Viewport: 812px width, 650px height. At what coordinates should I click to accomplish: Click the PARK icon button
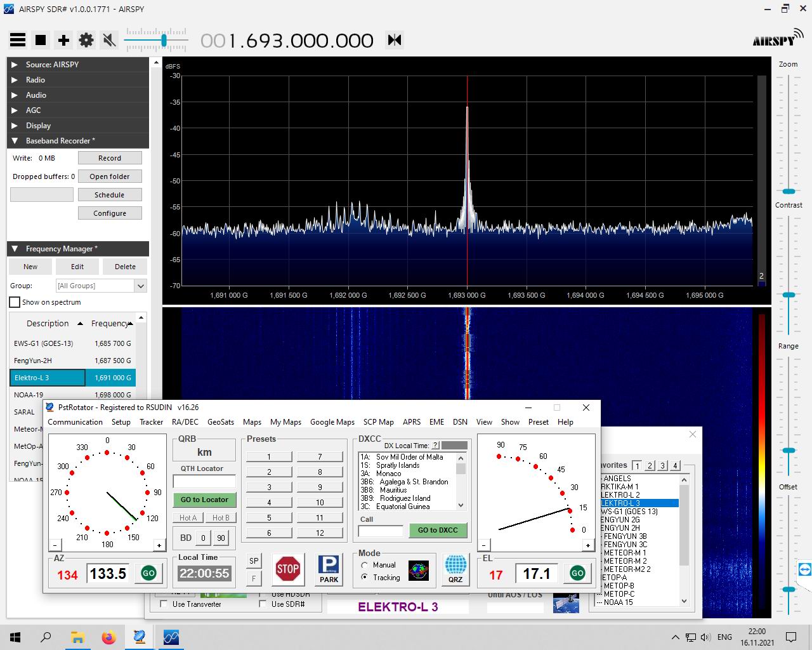pos(329,569)
